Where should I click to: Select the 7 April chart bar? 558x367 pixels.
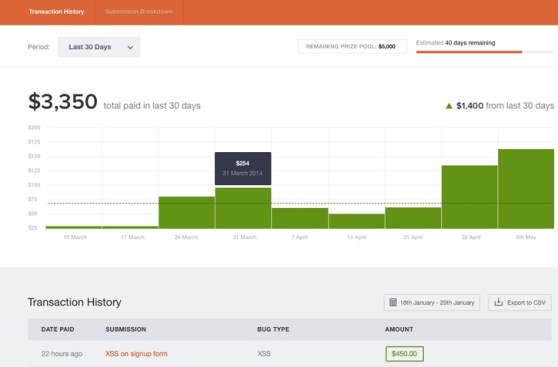coord(300,218)
